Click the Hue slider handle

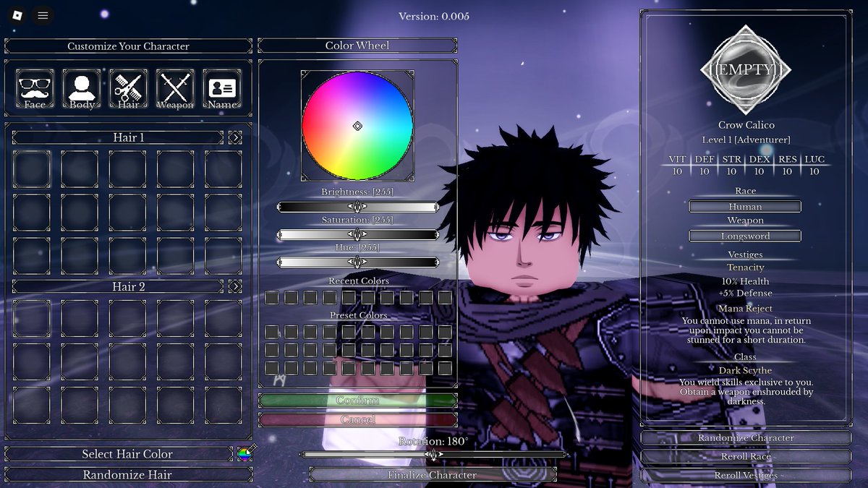click(357, 262)
